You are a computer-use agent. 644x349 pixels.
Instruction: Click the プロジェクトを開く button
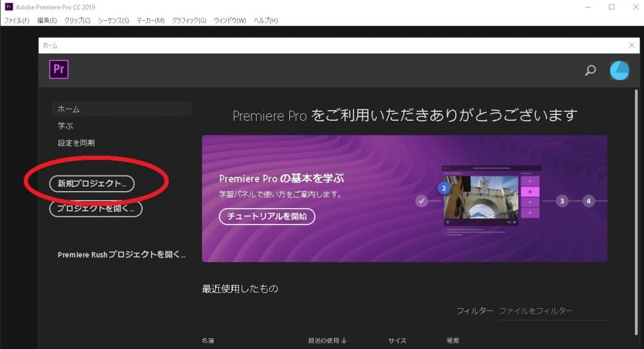pyautogui.click(x=96, y=208)
